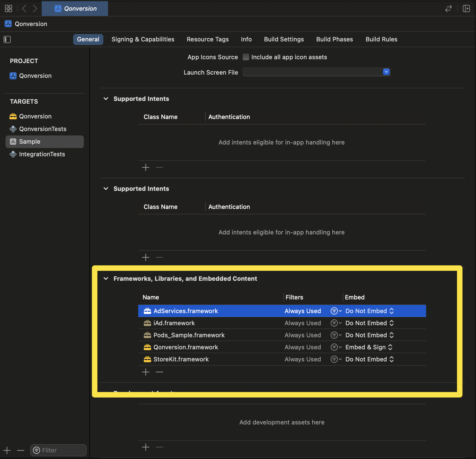Change Qonversion.framework Embed & Sign option

[x=369, y=347]
